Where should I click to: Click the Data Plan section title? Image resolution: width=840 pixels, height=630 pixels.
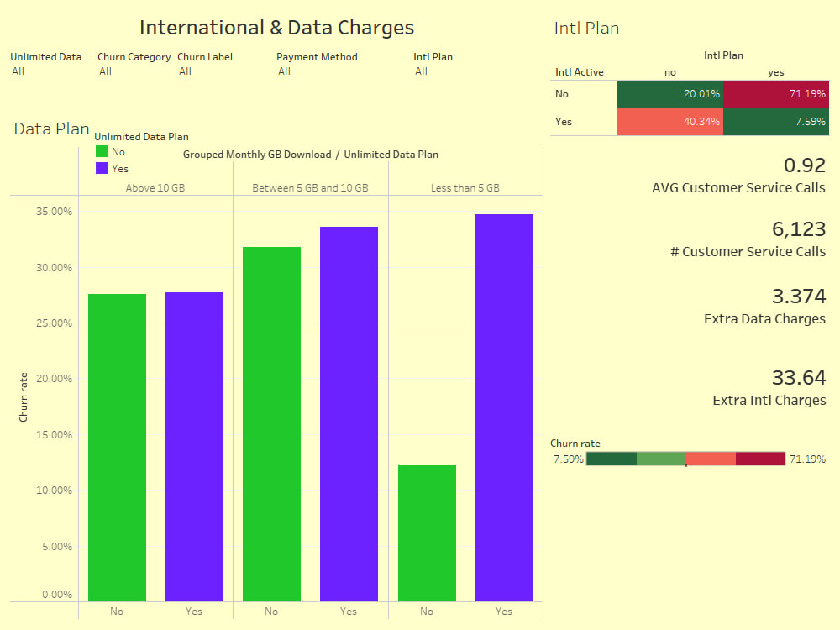point(50,129)
